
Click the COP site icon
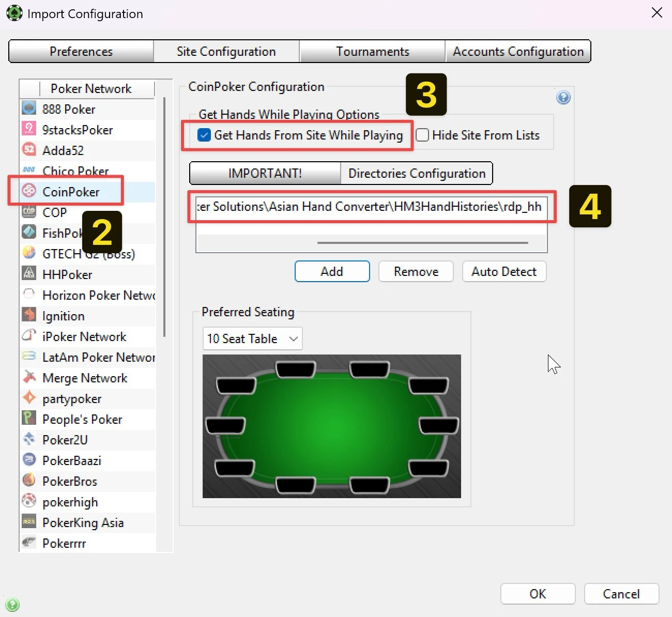(x=29, y=212)
